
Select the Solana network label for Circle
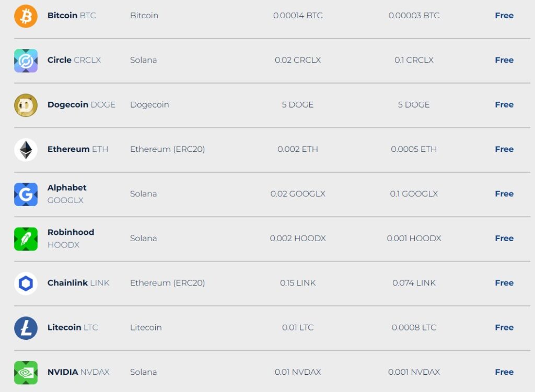(x=144, y=60)
